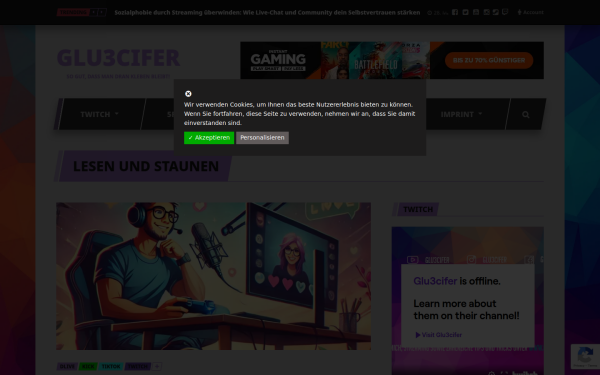
Task: Open cookie settings via Personalisieren
Action: point(262,138)
